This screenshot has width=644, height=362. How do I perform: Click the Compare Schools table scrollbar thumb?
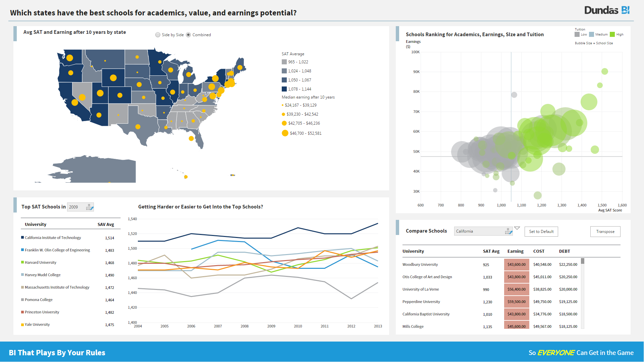tap(583, 261)
